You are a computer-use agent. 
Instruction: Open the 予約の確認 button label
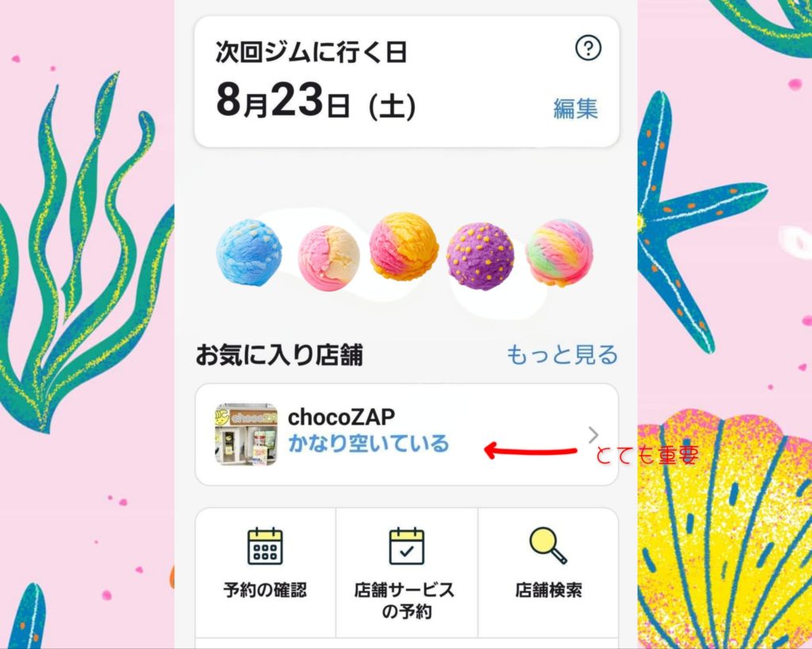pos(265,590)
